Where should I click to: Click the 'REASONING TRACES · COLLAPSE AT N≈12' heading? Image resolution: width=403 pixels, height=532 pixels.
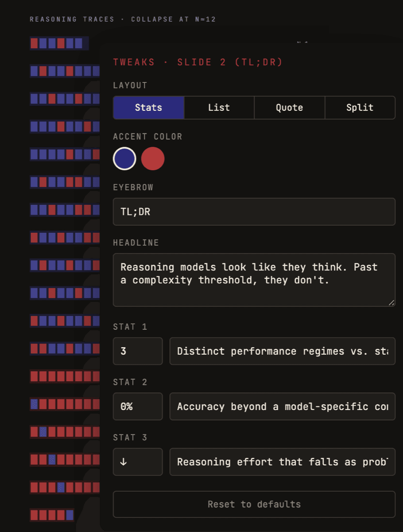(123, 20)
